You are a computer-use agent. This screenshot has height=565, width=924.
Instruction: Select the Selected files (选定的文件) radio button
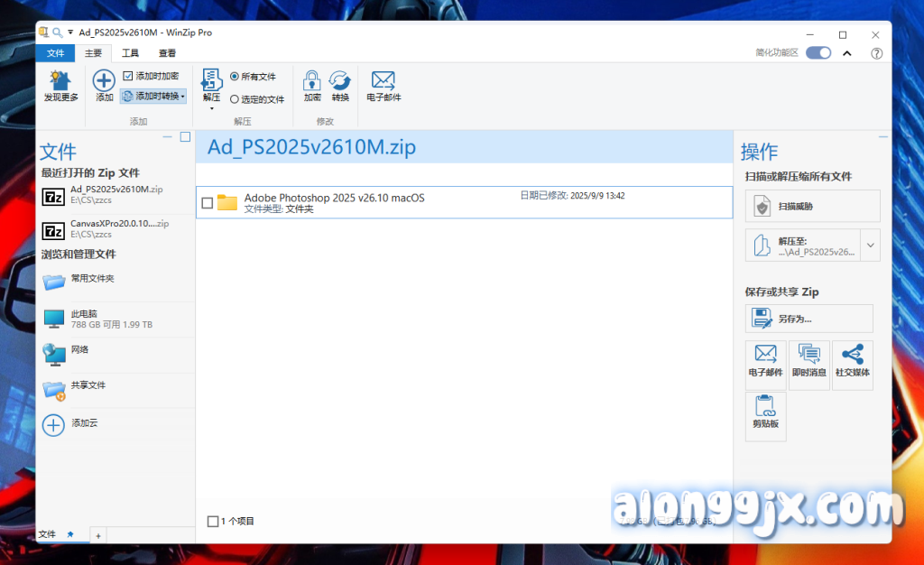235,99
